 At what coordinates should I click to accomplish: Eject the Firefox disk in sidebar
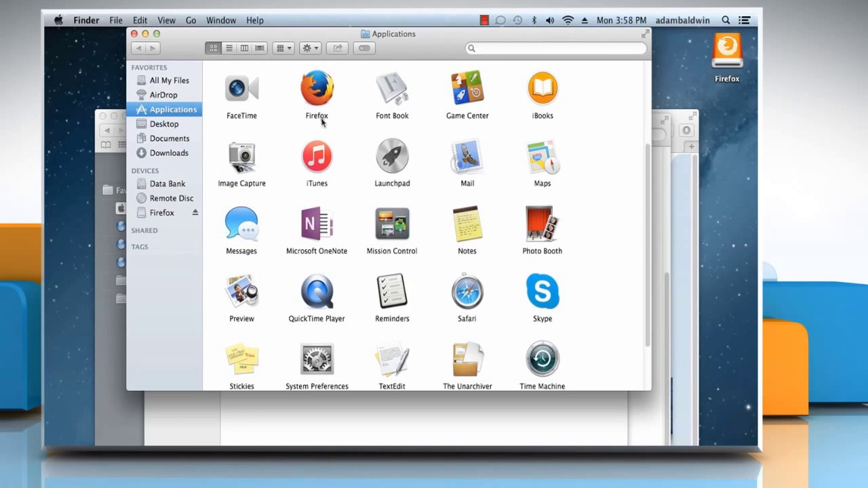coord(195,213)
